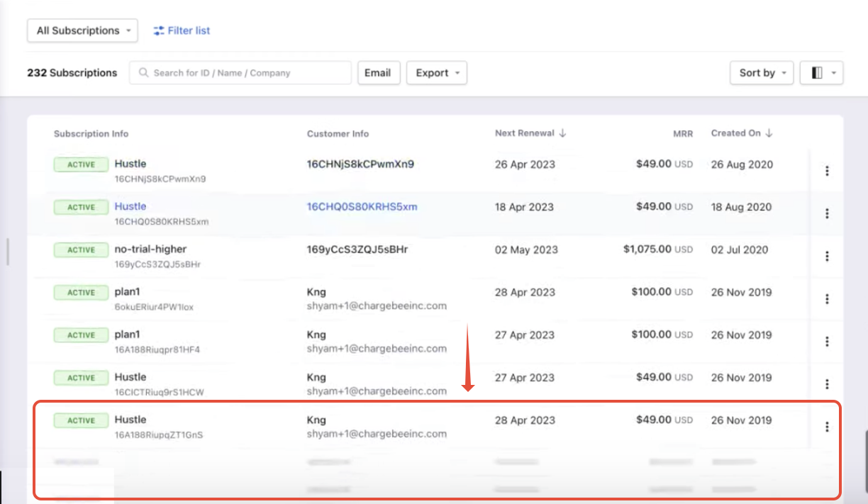Click the no-trial-higher subscription name
Screen dimensions: 868x504
[150, 249]
